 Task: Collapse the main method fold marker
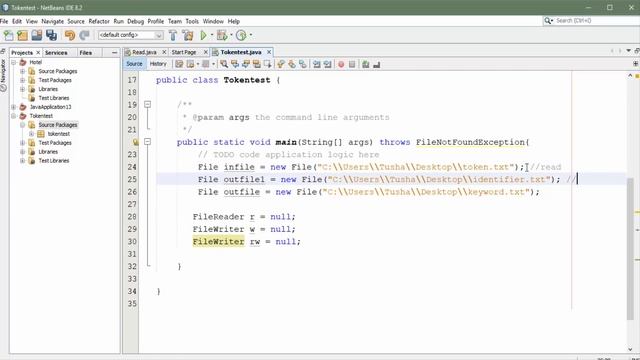(147, 142)
